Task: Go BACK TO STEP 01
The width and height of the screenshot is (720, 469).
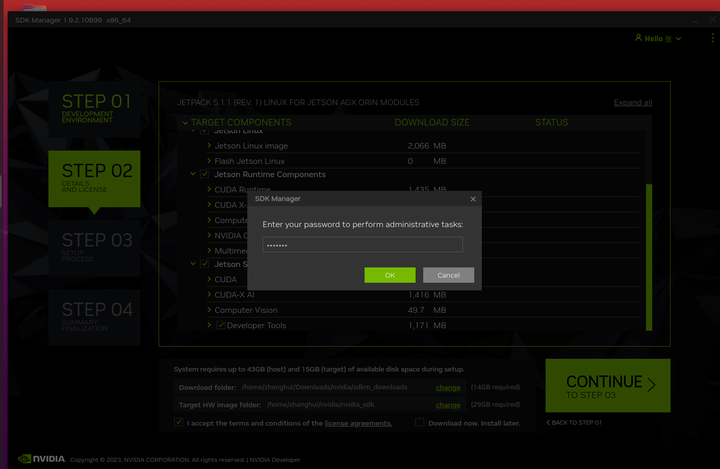Action: [x=574, y=423]
